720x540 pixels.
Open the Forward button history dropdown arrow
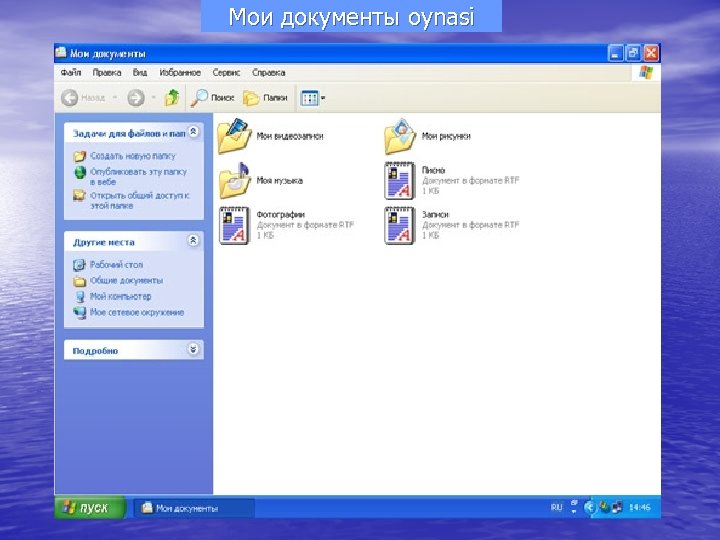[154, 98]
